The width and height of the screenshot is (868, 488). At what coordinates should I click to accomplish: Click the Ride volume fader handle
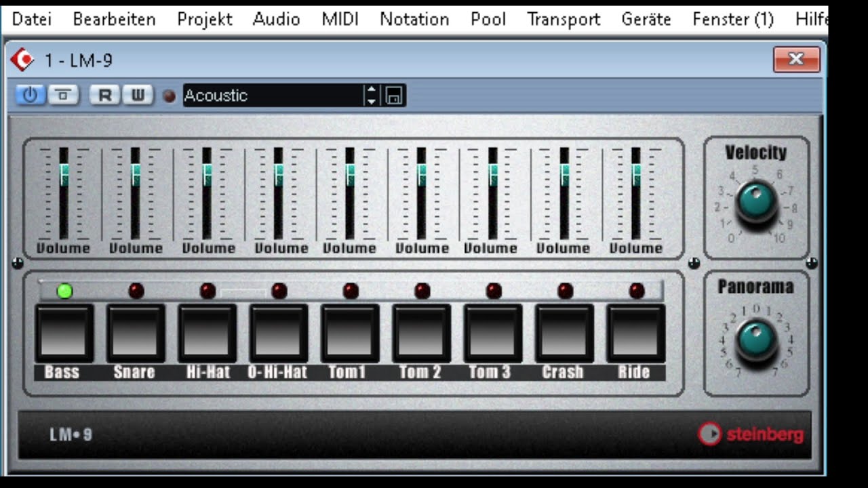point(636,174)
